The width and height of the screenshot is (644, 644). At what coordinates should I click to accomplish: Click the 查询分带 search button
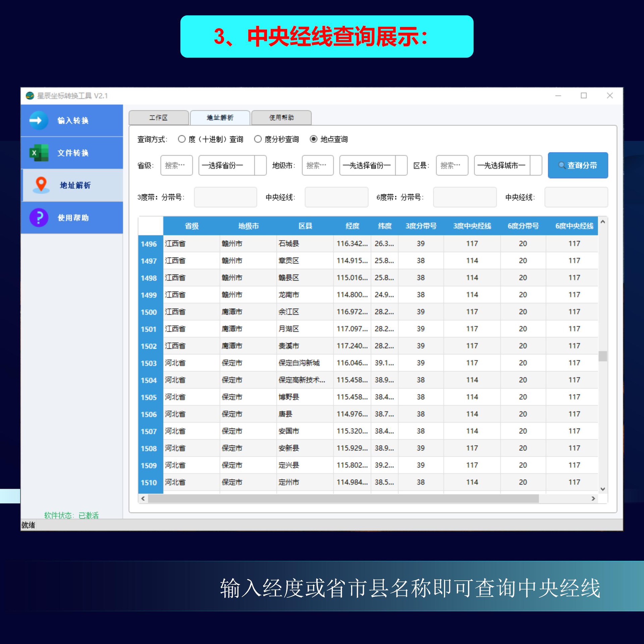[578, 165]
